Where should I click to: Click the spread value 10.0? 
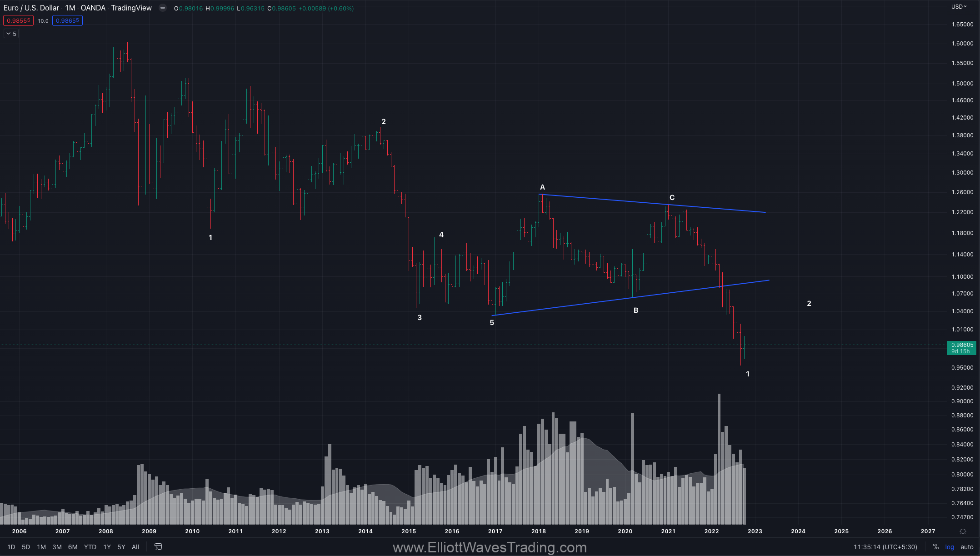coord(43,21)
